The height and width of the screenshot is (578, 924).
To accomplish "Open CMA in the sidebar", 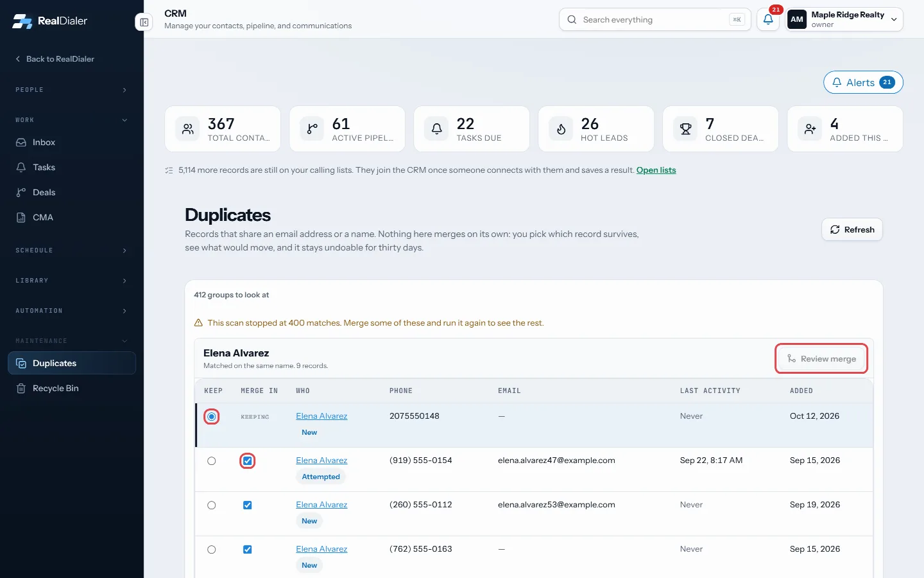I will tap(72, 218).
